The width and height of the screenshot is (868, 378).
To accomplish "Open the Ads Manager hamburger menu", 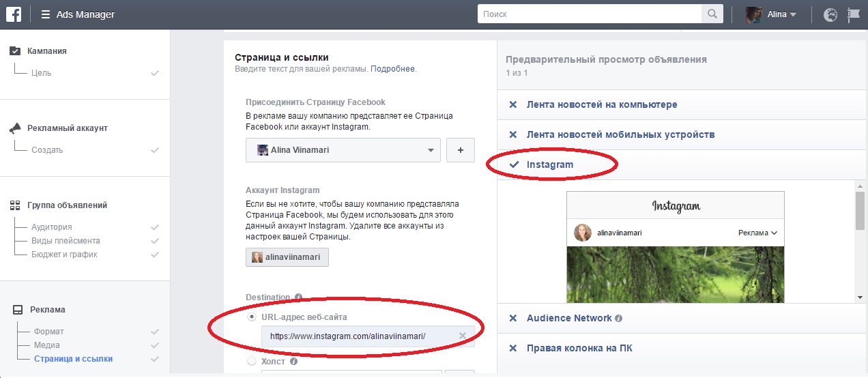I will click(x=46, y=14).
